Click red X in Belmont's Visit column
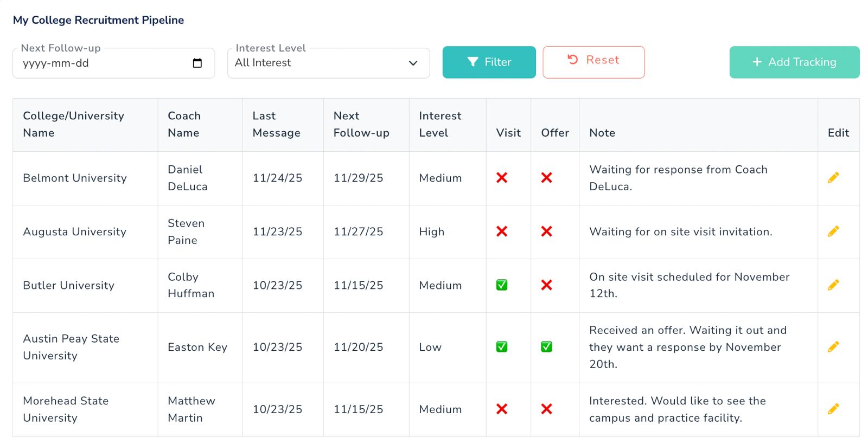The width and height of the screenshot is (868, 444). [x=502, y=178]
